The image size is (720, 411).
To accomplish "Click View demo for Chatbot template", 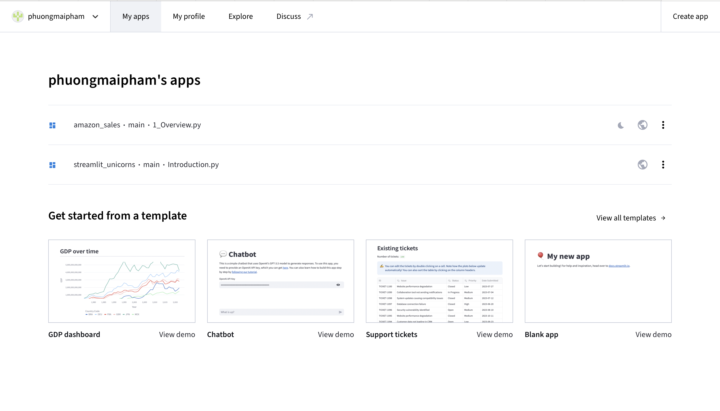I will click(336, 334).
